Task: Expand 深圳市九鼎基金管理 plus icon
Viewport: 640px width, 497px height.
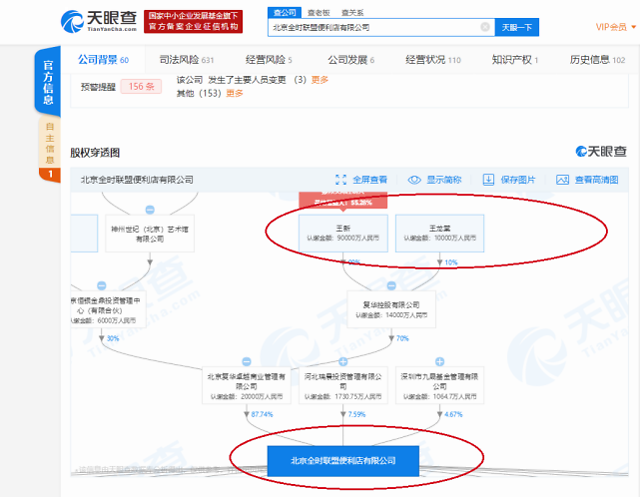Action: coord(440,362)
